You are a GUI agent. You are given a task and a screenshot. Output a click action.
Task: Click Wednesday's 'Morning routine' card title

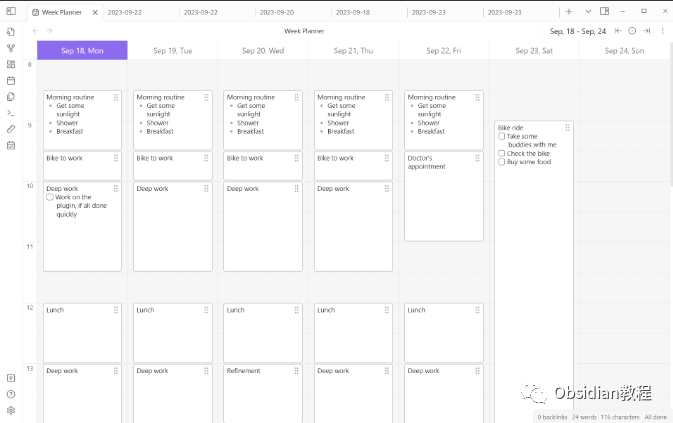click(251, 97)
